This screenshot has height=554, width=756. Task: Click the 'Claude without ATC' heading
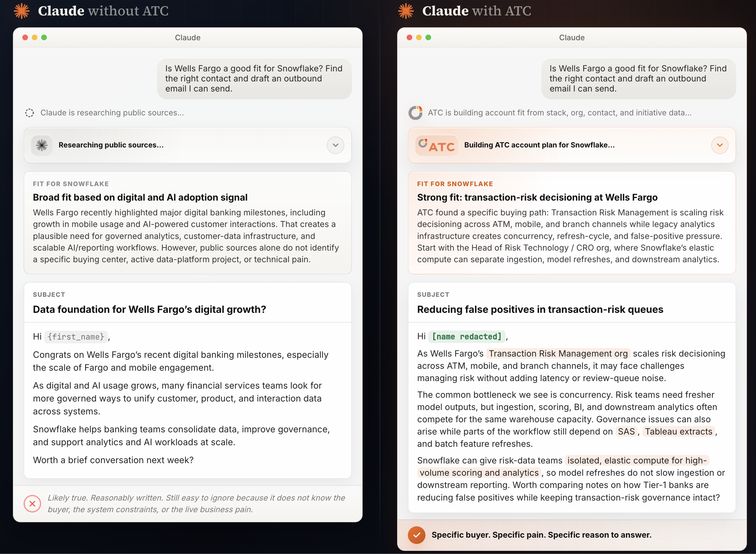pos(103,11)
